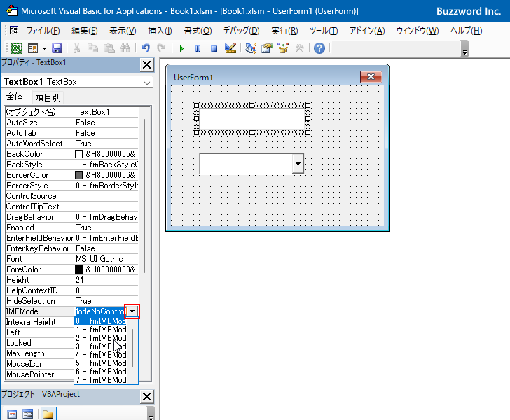510x420 pixels.
Task: Open the TextBox1 object selector dropdown
Action: click(x=147, y=83)
